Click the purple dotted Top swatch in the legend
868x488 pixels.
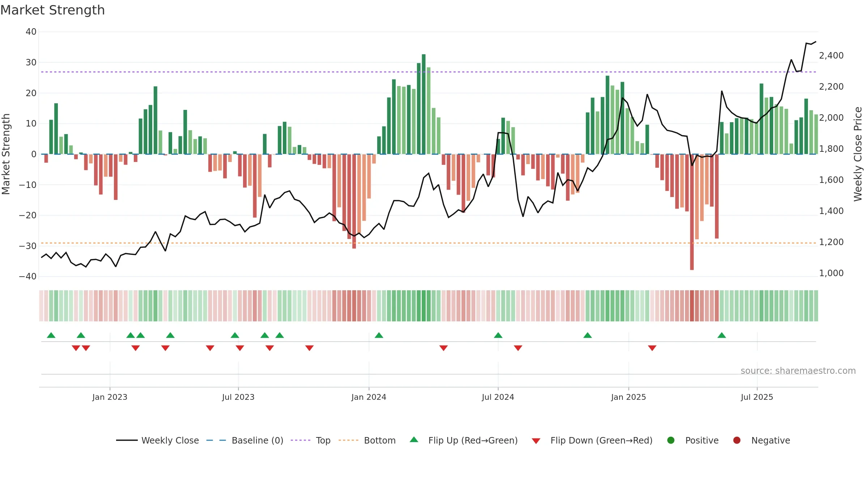coord(301,440)
